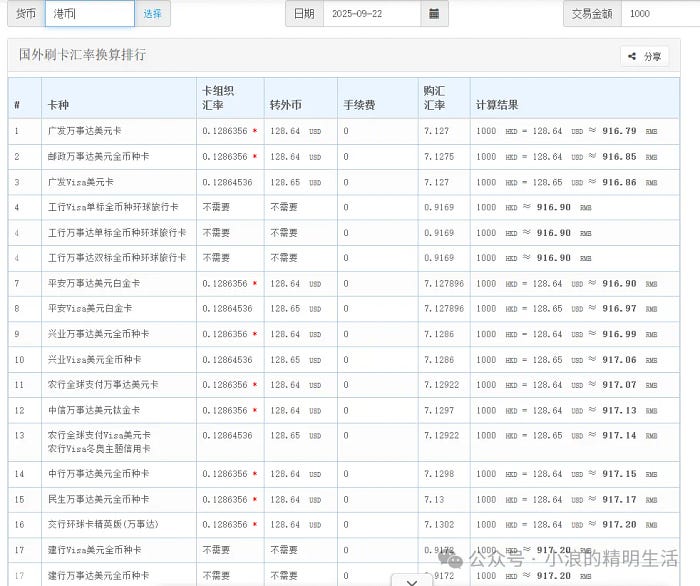Click exchange rate 7.13 in 民生 row
The image size is (700, 586).
tap(434, 499)
